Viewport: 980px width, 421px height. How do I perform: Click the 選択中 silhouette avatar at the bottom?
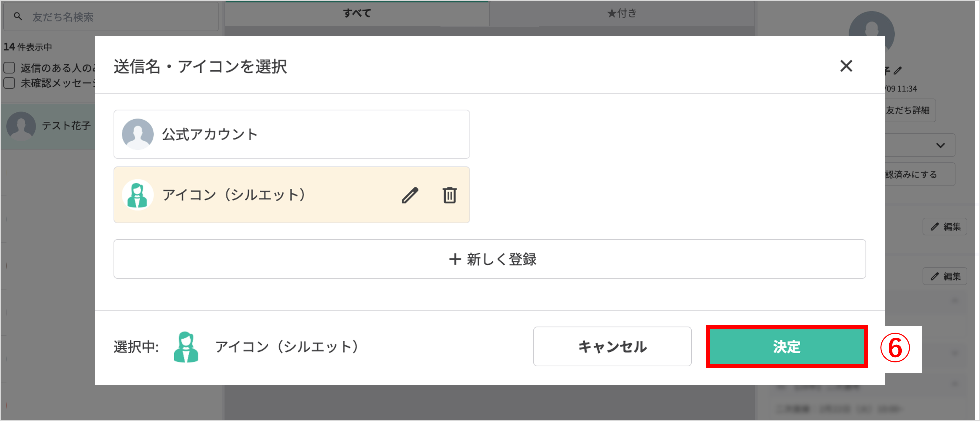tap(186, 346)
